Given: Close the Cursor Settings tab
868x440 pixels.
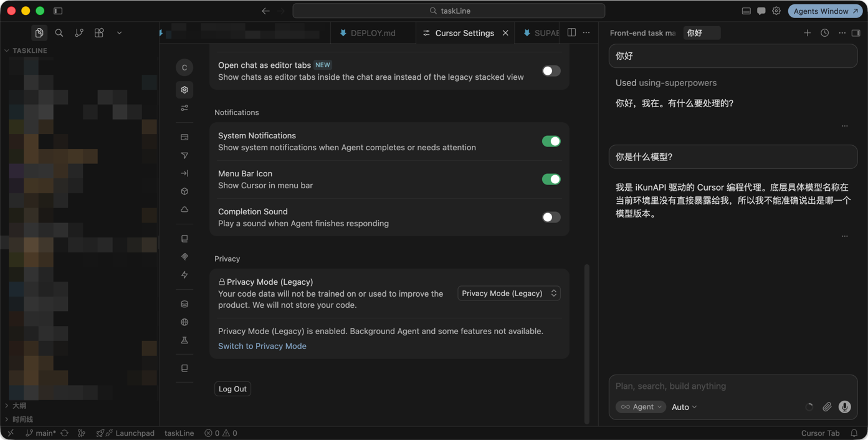Looking at the screenshot, I should [x=505, y=33].
